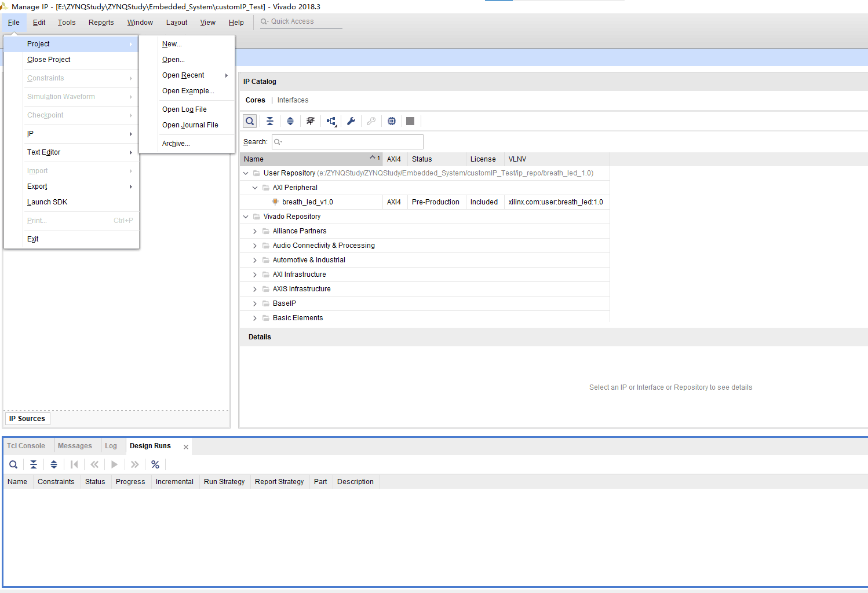Choose New... from the Project submenu
This screenshot has width=868, height=593.
tap(187, 44)
